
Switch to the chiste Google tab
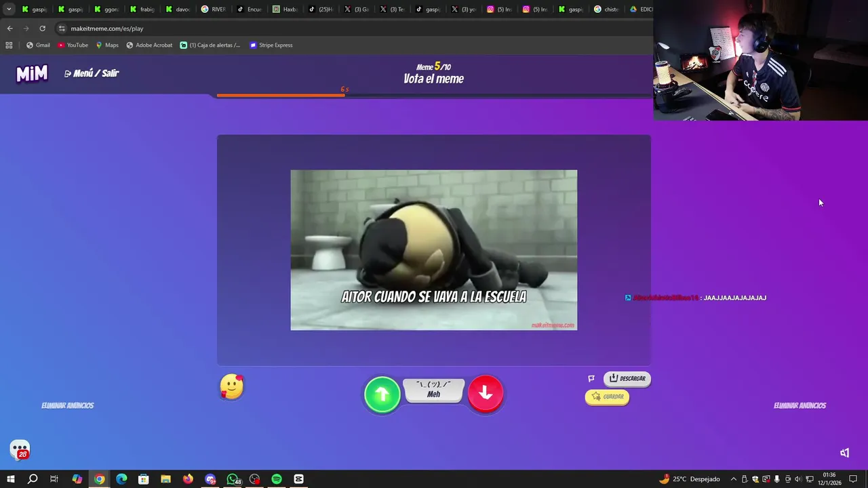(x=607, y=9)
